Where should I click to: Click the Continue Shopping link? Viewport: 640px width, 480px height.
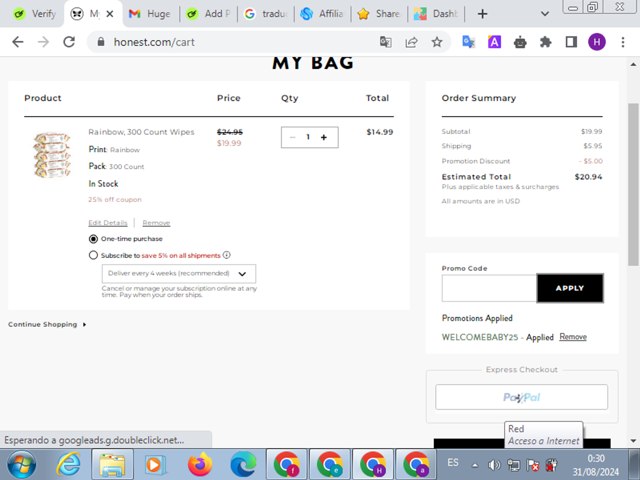pos(47,324)
